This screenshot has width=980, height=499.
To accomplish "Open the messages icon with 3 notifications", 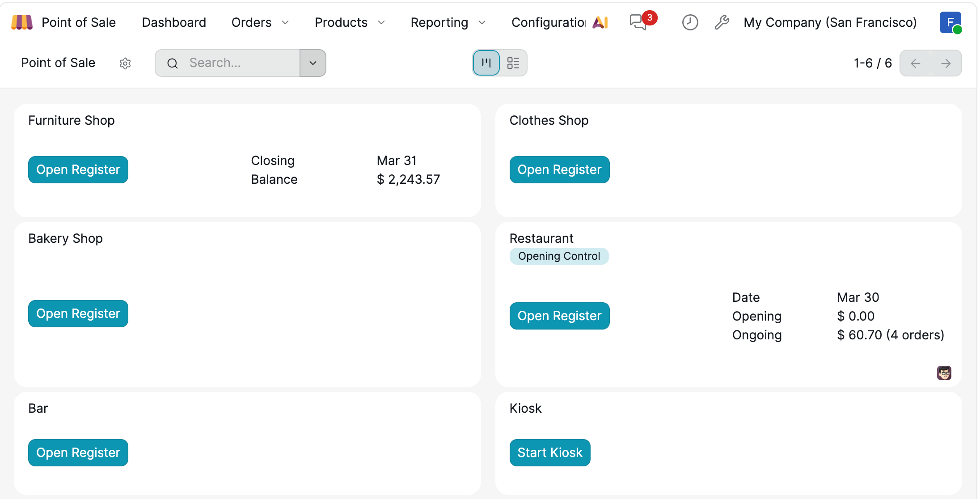I will click(639, 22).
